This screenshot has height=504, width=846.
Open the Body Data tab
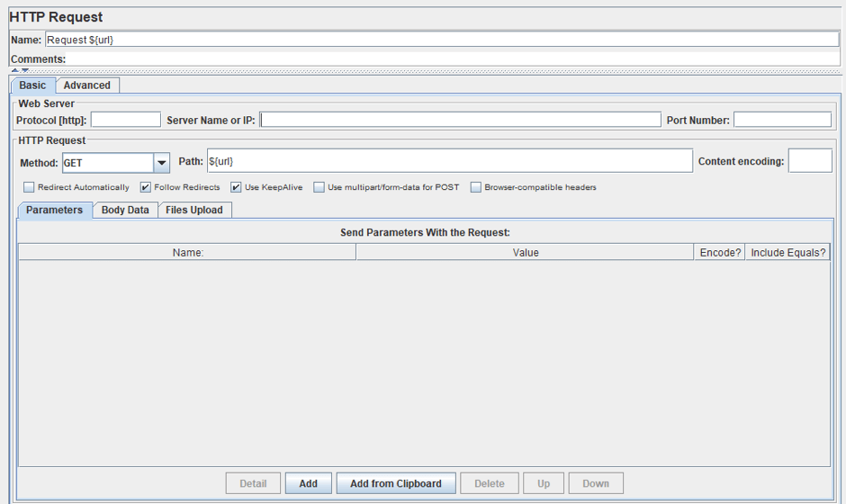click(x=125, y=210)
